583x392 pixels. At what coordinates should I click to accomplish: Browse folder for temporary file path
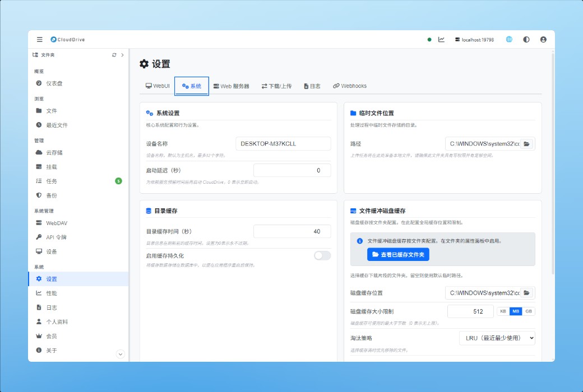click(527, 144)
